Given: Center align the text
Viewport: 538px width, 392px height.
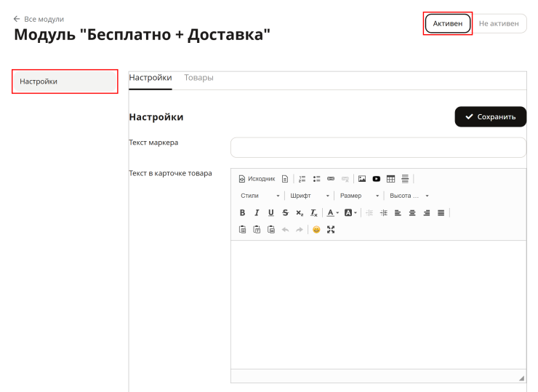Looking at the screenshot, I should click(412, 213).
